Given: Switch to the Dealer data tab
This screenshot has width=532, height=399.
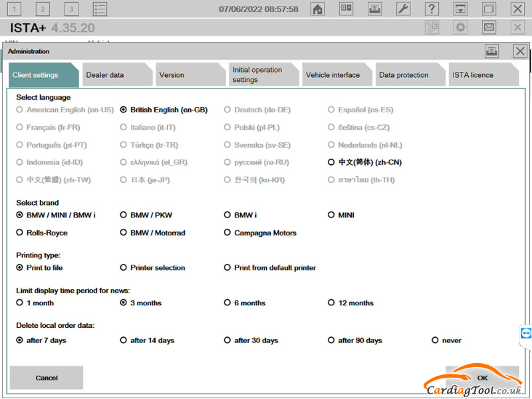Looking at the screenshot, I should tap(117, 74).
